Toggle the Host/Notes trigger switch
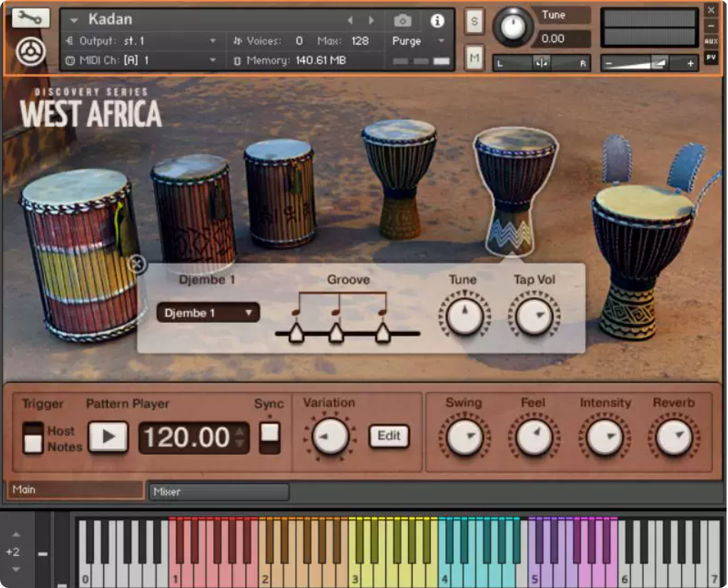This screenshot has height=588, width=728. [x=33, y=438]
